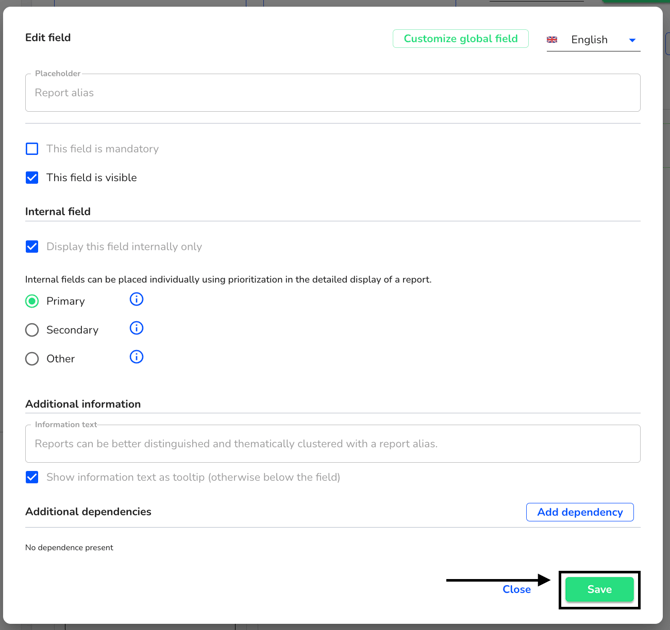Viewport: 670px width, 630px height.
Task: Open the English language dropdown
Action: tap(590, 40)
